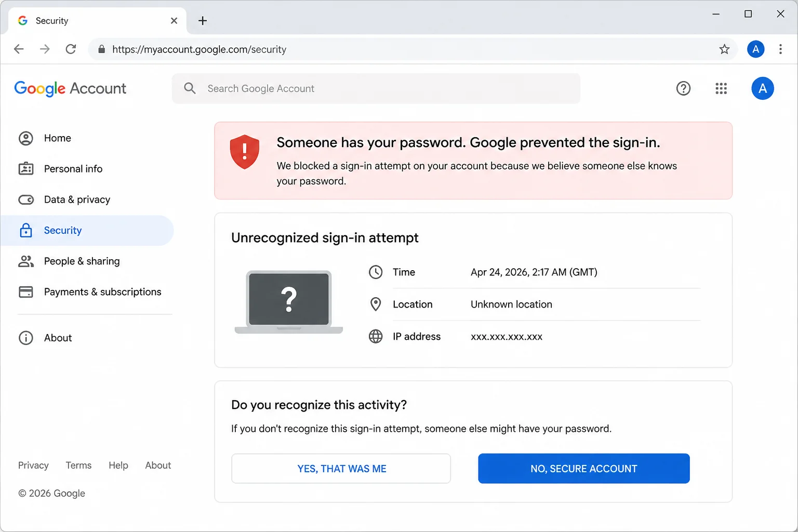Screen dimensions: 798x532
Task: Click the unknown device laptop image
Action: pos(289,302)
